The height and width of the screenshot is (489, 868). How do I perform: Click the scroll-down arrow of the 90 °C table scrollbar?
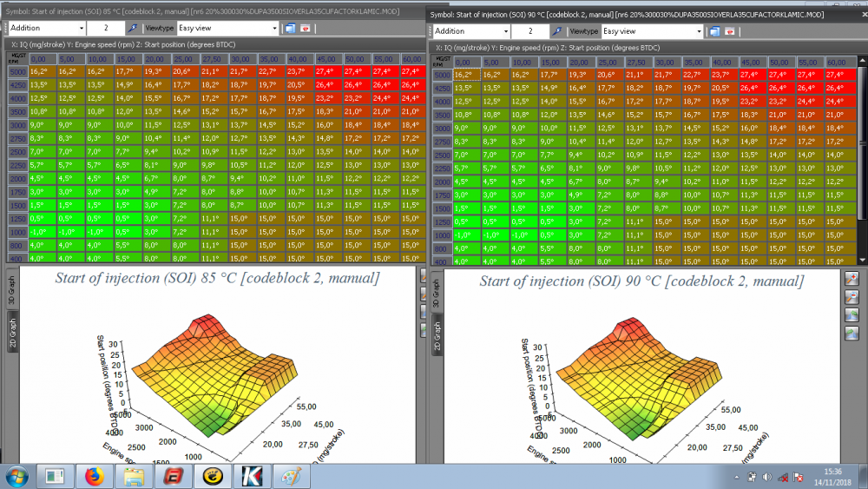(x=863, y=260)
